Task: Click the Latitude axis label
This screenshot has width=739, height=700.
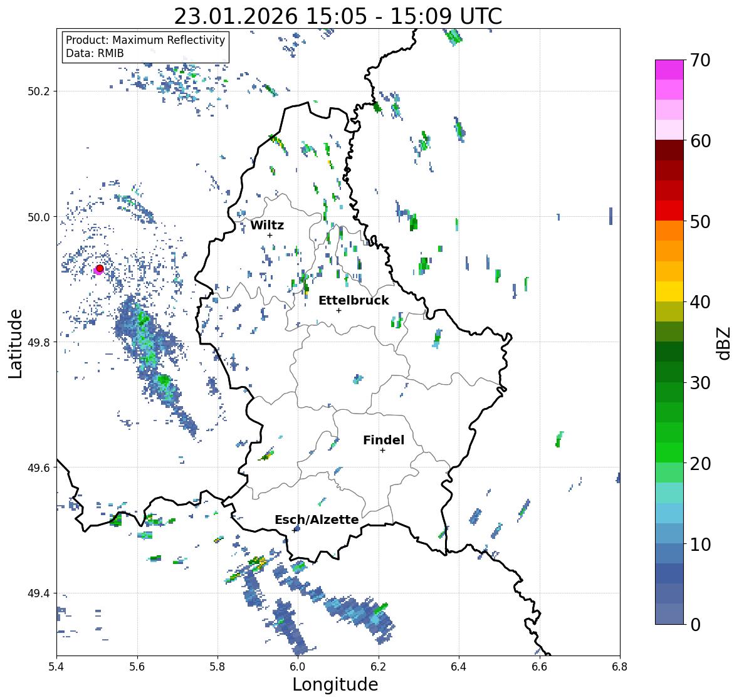Action: [15, 343]
